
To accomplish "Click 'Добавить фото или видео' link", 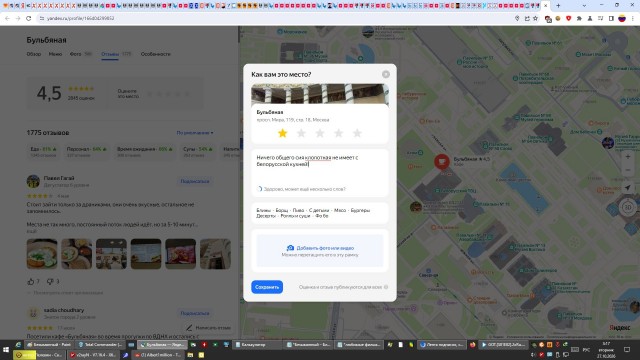I will [x=325, y=248].
